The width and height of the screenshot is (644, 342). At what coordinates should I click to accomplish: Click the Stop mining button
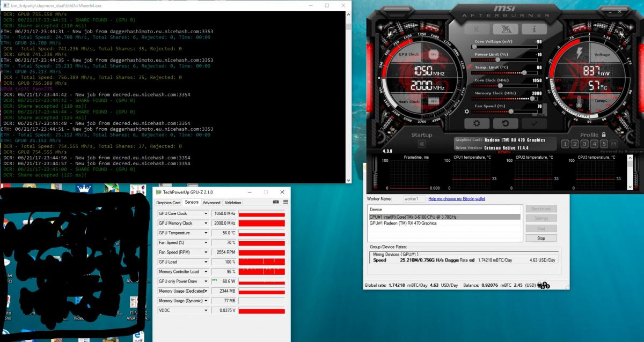[541, 238]
